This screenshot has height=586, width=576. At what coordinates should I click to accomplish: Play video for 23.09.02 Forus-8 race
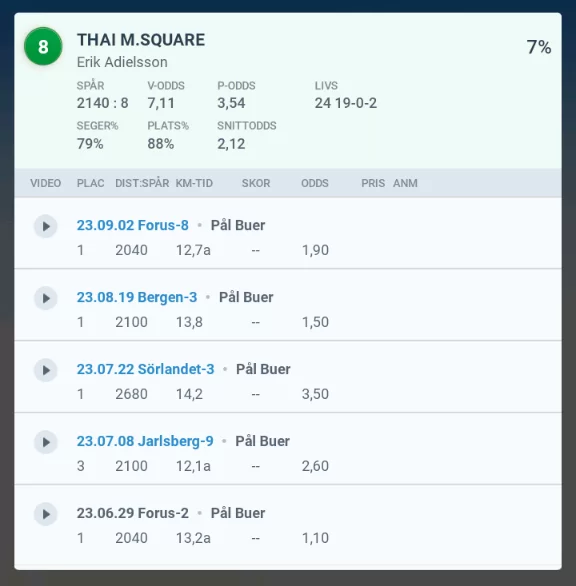pos(46,226)
